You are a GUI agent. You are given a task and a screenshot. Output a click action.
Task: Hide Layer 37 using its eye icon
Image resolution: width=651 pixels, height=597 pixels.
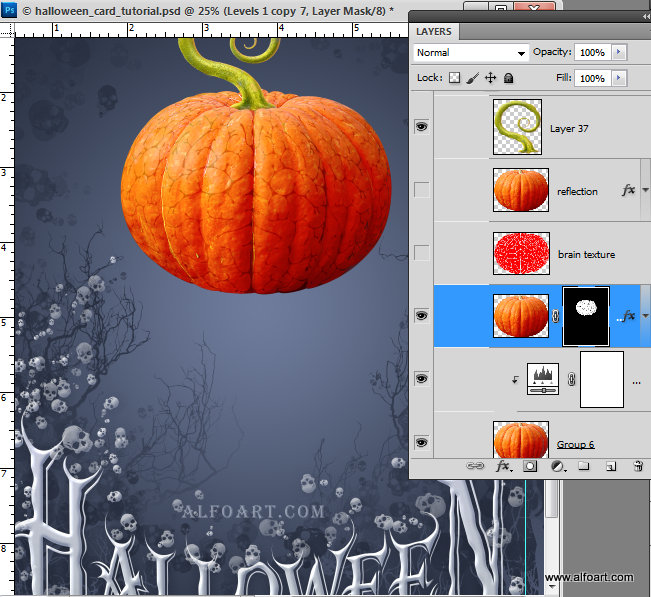coord(421,127)
